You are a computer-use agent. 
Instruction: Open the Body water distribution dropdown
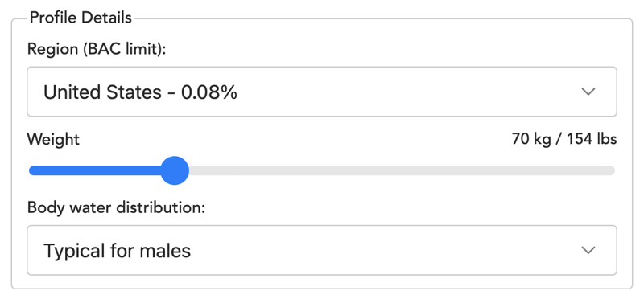click(x=321, y=250)
